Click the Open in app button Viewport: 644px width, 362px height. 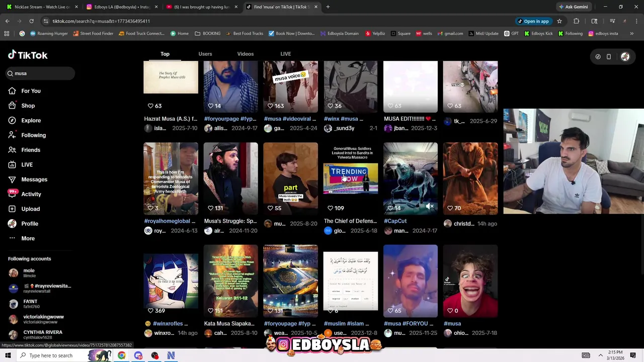click(533, 21)
